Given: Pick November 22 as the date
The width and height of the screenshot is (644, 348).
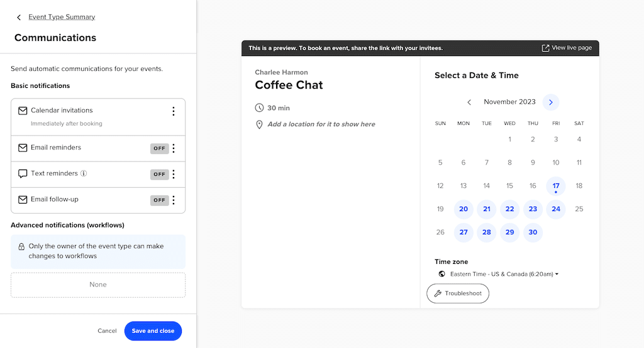Looking at the screenshot, I should click(x=509, y=209).
